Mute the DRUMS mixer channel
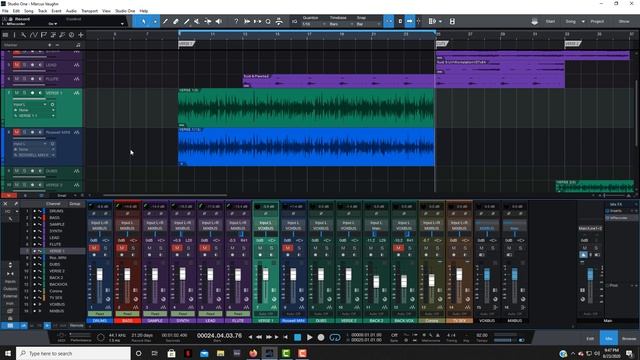The image size is (640, 360). [x=94, y=248]
